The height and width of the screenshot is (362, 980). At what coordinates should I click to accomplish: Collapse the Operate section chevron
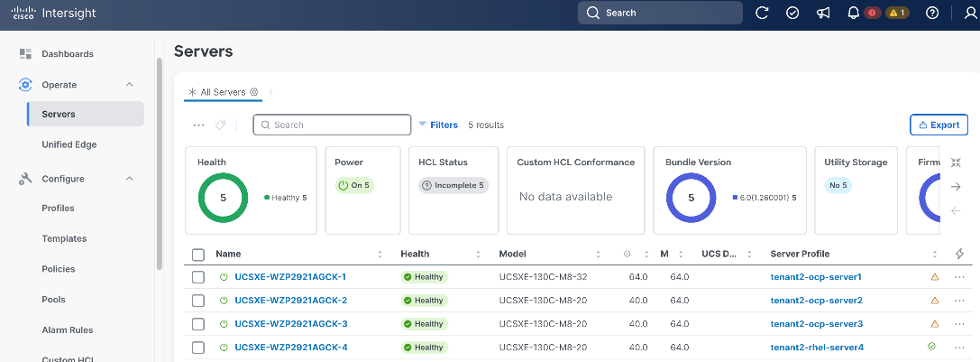coord(130,85)
